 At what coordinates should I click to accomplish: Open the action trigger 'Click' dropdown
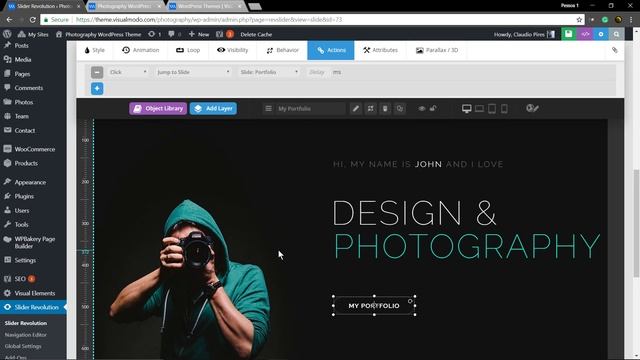pyautogui.click(x=128, y=72)
